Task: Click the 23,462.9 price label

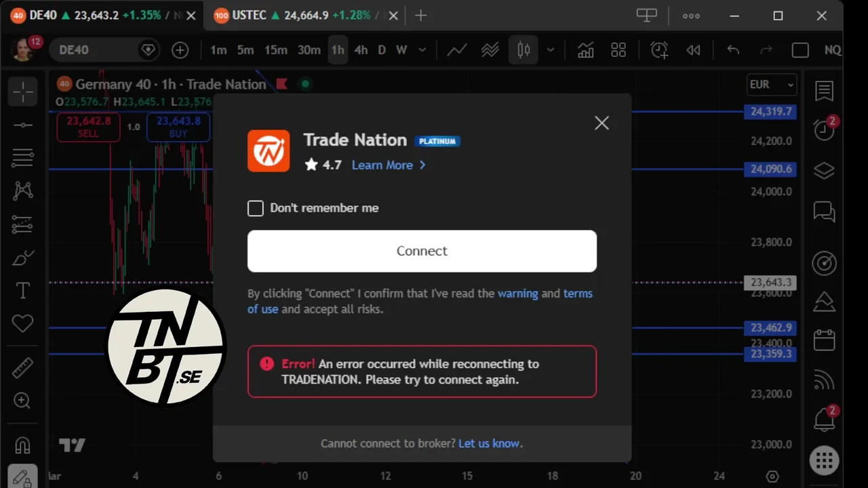Action: (770, 328)
